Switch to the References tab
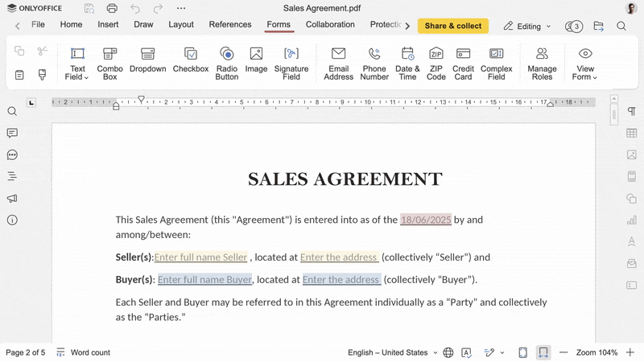644x362 pixels. (230, 25)
